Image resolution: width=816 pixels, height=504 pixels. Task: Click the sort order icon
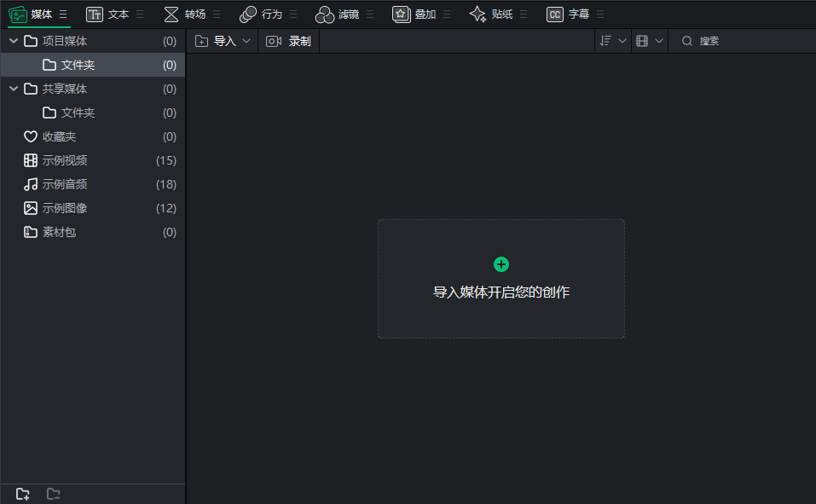point(605,41)
